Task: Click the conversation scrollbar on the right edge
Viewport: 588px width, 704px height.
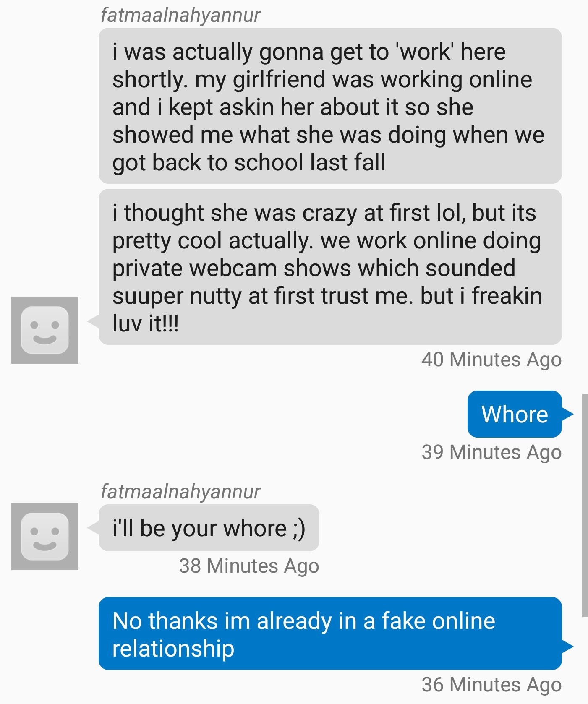Action: [585, 506]
